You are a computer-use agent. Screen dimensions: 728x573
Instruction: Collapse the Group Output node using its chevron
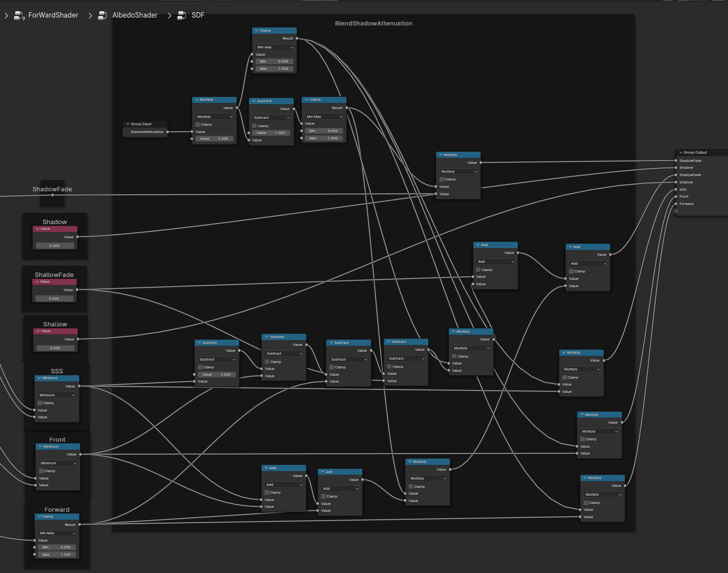pos(681,153)
